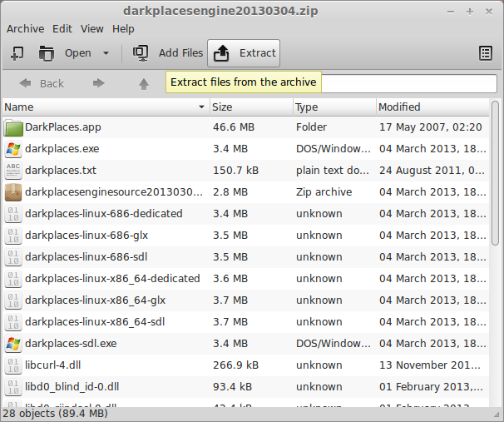Click 46.6 MB size cell
This screenshot has height=422, width=504.
[x=234, y=127]
